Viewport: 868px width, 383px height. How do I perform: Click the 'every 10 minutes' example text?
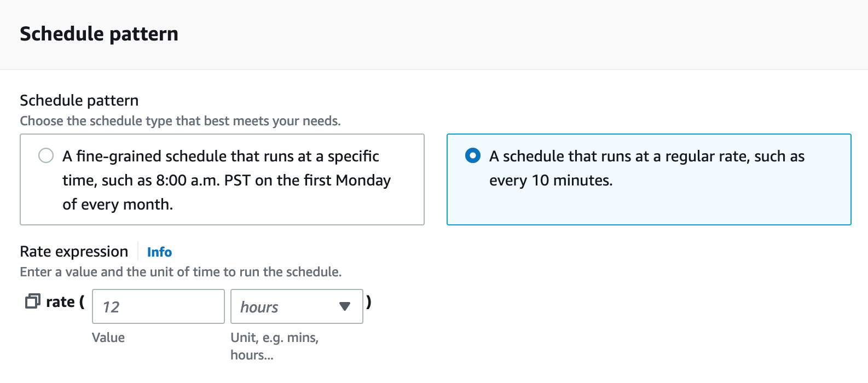click(551, 181)
